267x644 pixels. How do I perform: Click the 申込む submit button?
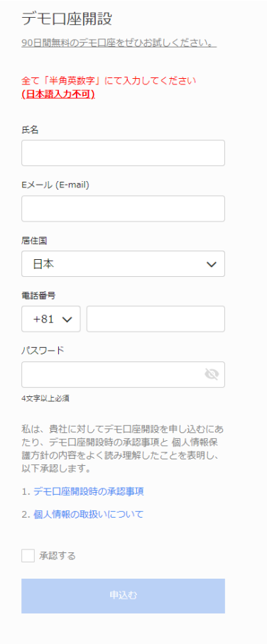[124, 596]
